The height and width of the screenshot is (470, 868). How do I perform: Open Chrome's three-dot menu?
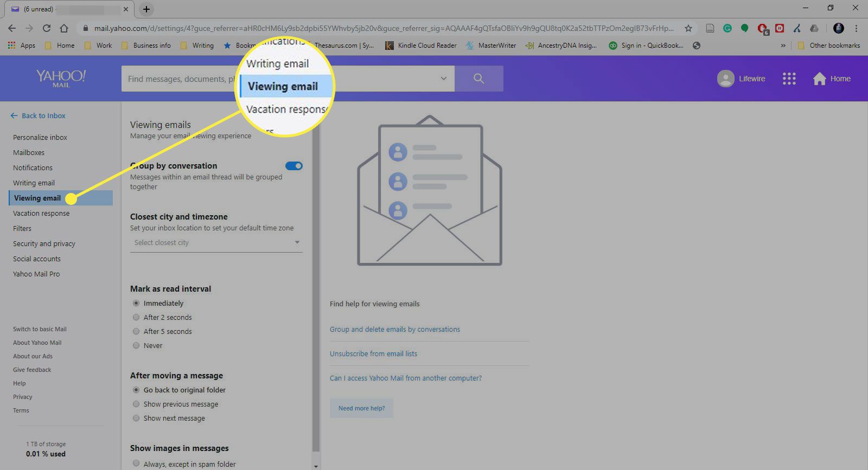(857, 28)
